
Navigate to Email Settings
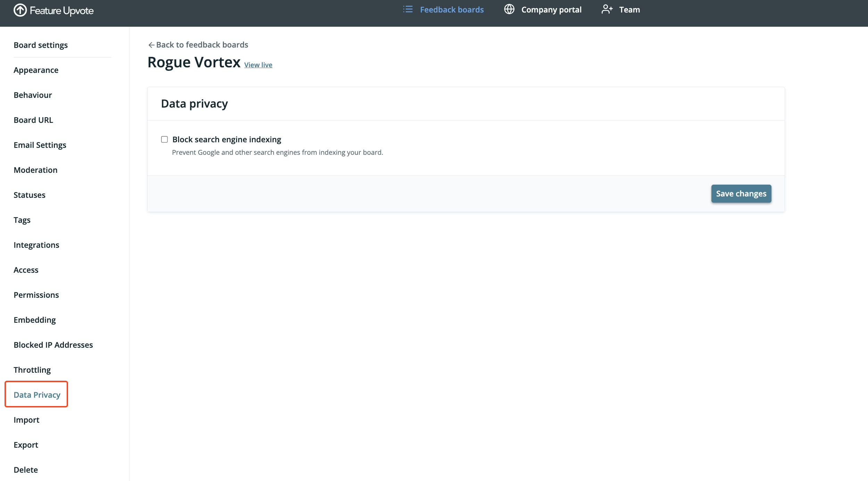pos(40,145)
